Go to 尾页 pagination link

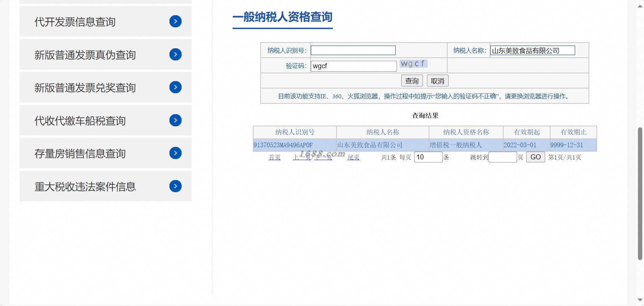353,157
